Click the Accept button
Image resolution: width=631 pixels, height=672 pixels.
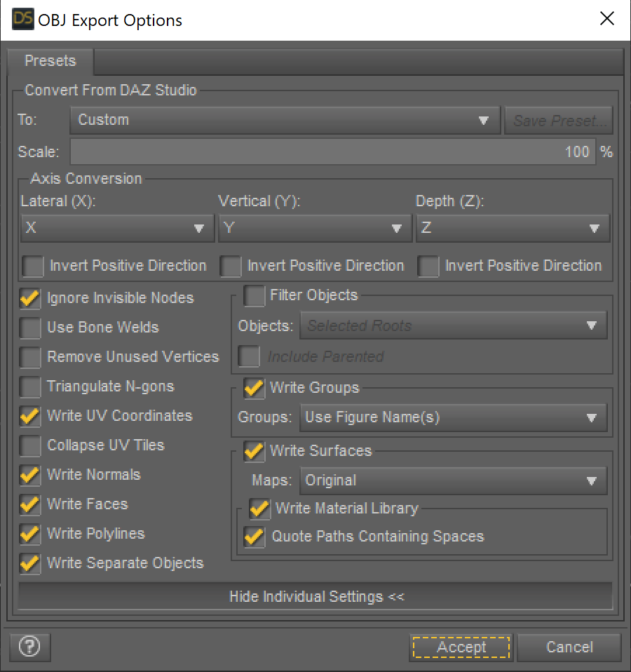coord(461,647)
